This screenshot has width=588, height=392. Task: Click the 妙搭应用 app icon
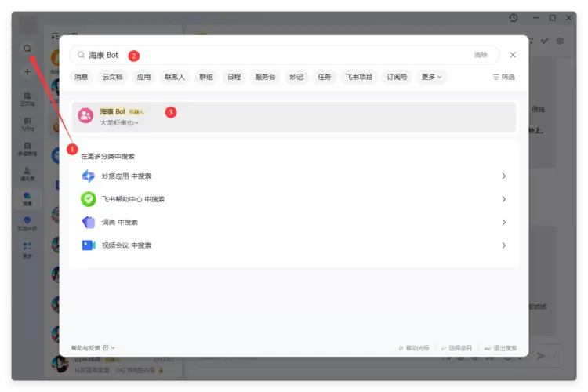[x=88, y=176]
